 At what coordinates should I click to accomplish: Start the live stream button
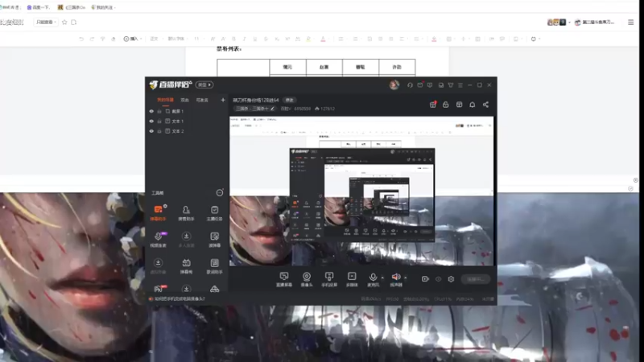coord(476,279)
